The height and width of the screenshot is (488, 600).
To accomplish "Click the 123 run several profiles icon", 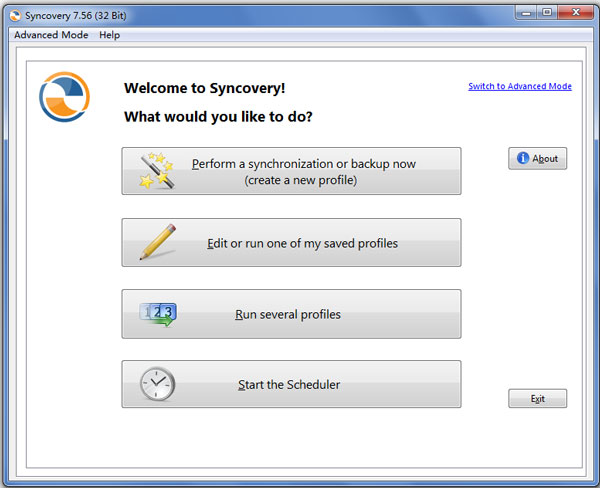I will 158,314.
